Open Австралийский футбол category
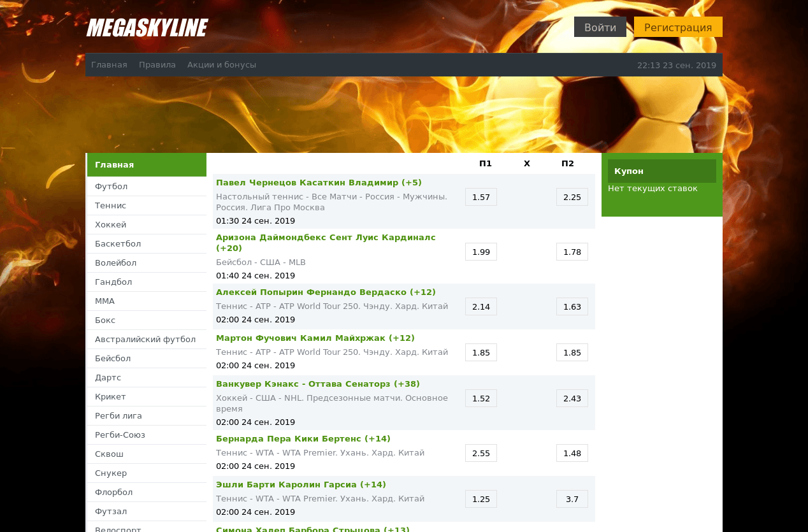The width and height of the screenshot is (808, 532). click(145, 339)
